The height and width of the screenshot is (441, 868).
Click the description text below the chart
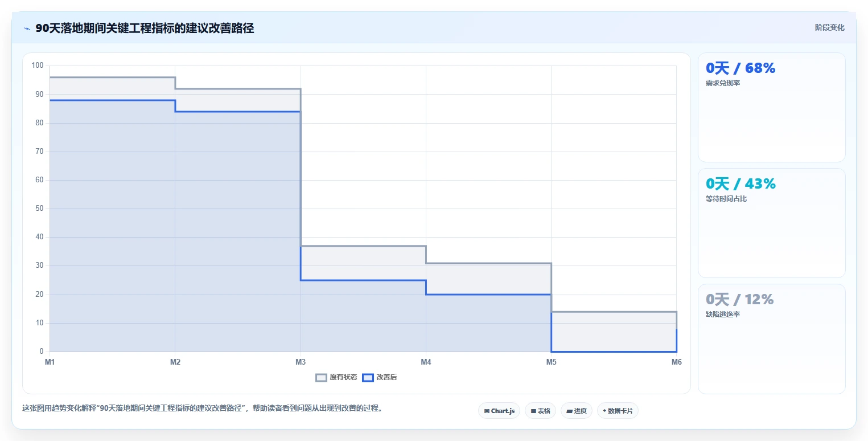202,408
